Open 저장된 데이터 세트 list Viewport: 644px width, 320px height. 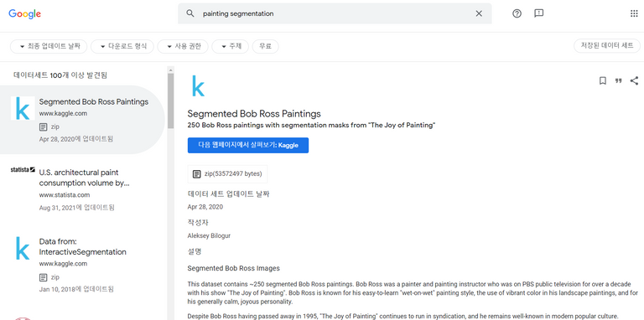(x=607, y=46)
